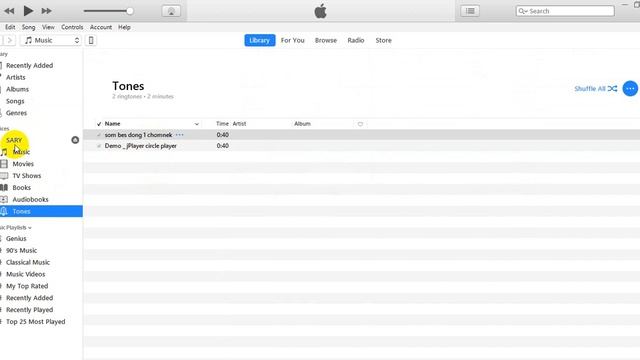The image size is (640, 360).
Task: Select the Demo _jPlayer circle player row
Action: [x=362, y=146]
